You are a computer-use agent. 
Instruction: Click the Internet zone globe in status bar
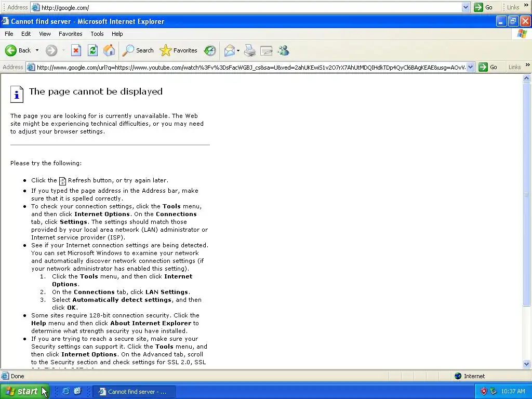coord(458,376)
